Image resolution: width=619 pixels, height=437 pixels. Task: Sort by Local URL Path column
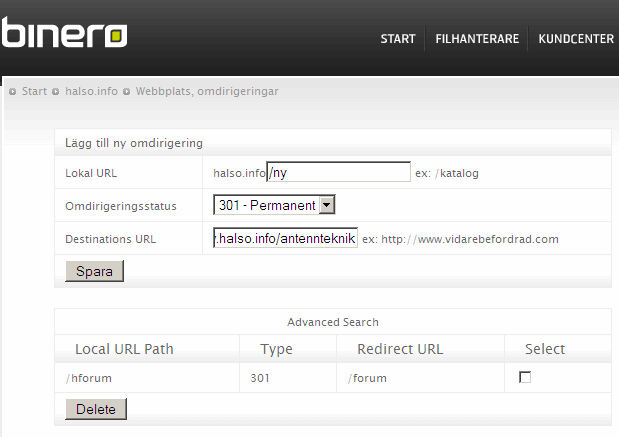coord(124,349)
